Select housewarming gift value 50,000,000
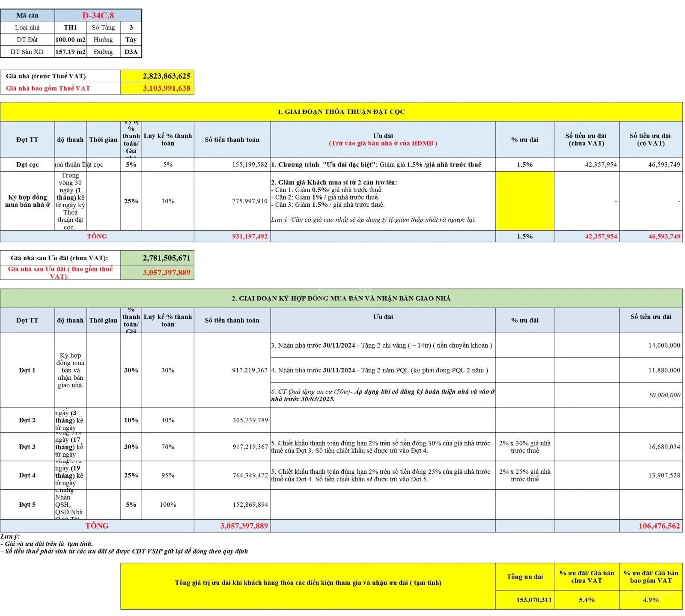 pyautogui.click(x=651, y=395)
